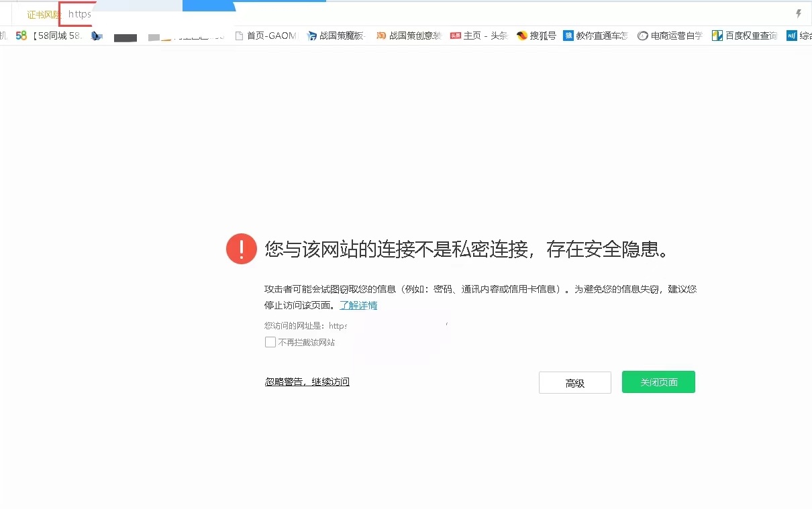
Task: Open the 电商运营自学 bookmark
Action: pyautogui.click(x=669, y=35)
